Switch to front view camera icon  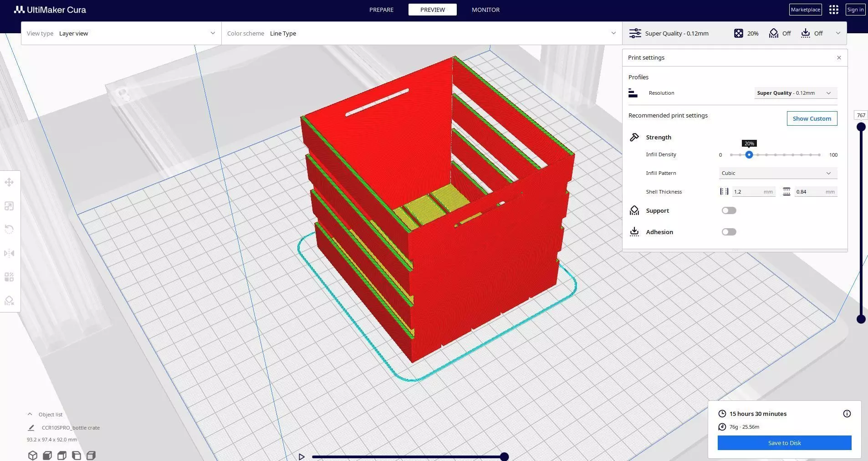tap(47, 455)
